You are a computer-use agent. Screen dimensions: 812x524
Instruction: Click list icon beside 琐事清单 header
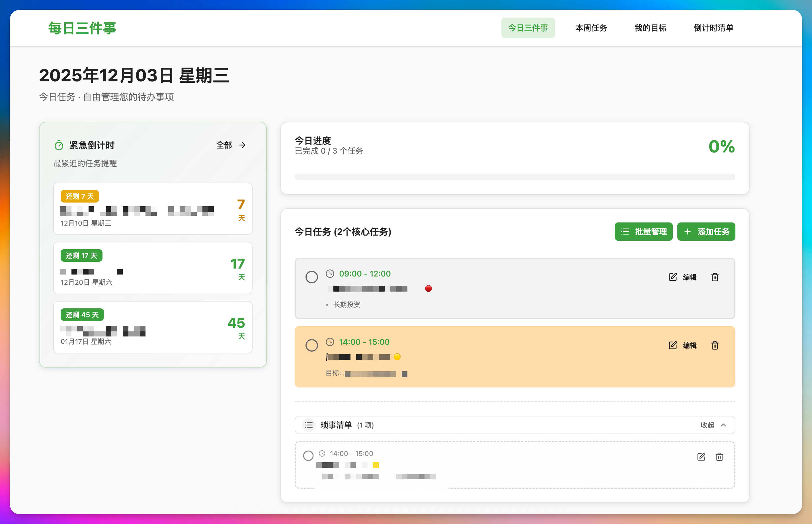coord(309,425)
